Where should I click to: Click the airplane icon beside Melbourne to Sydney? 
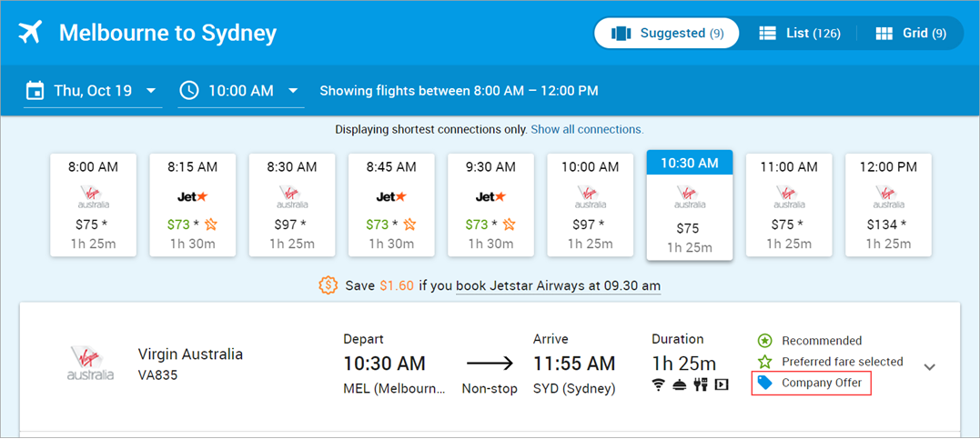click(30, 33)
